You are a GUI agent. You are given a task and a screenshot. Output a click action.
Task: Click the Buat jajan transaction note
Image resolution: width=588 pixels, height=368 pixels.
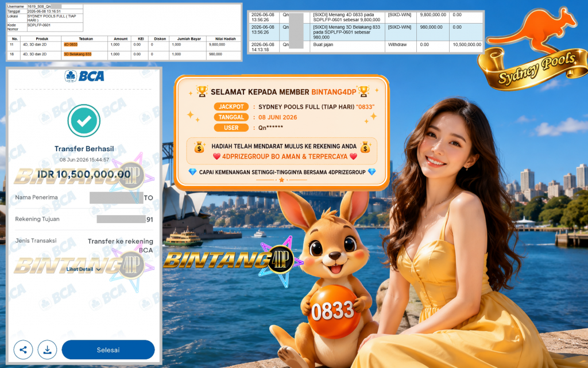pos(323,45)
